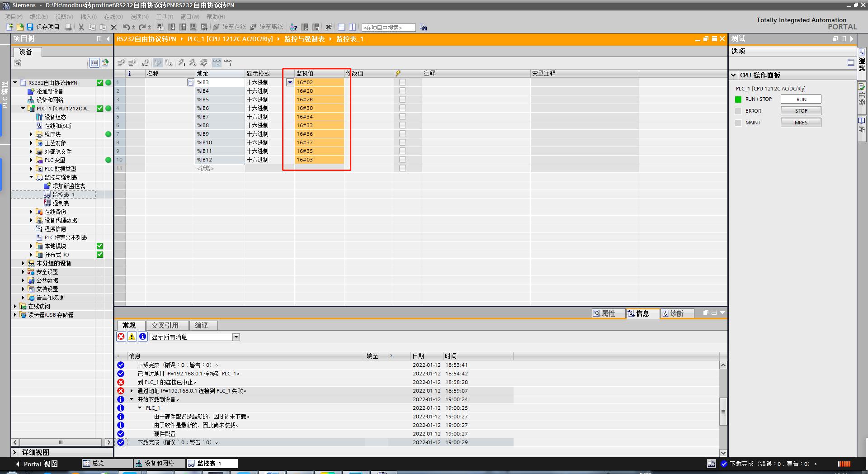This screenshot has height=474, width=868.
Task: Toggle the show all modify columns icon
Action: pyautogui.click(x=158, y=63)
